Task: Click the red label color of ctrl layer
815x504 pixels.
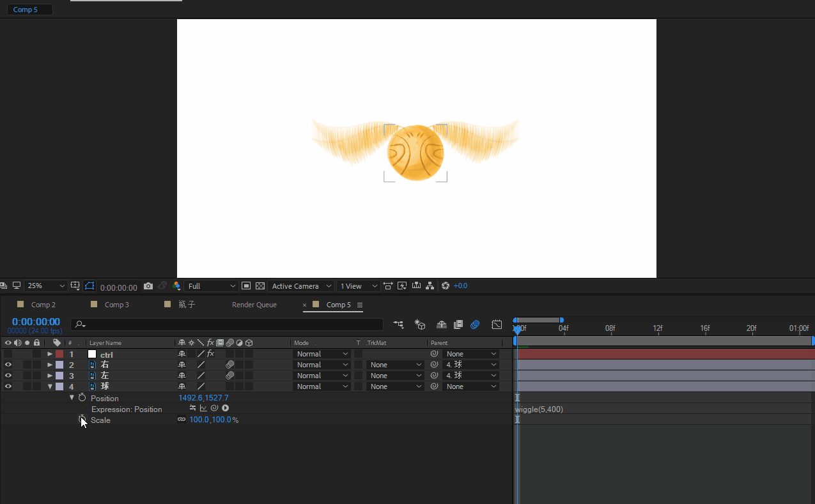Action: pos(59,354)
